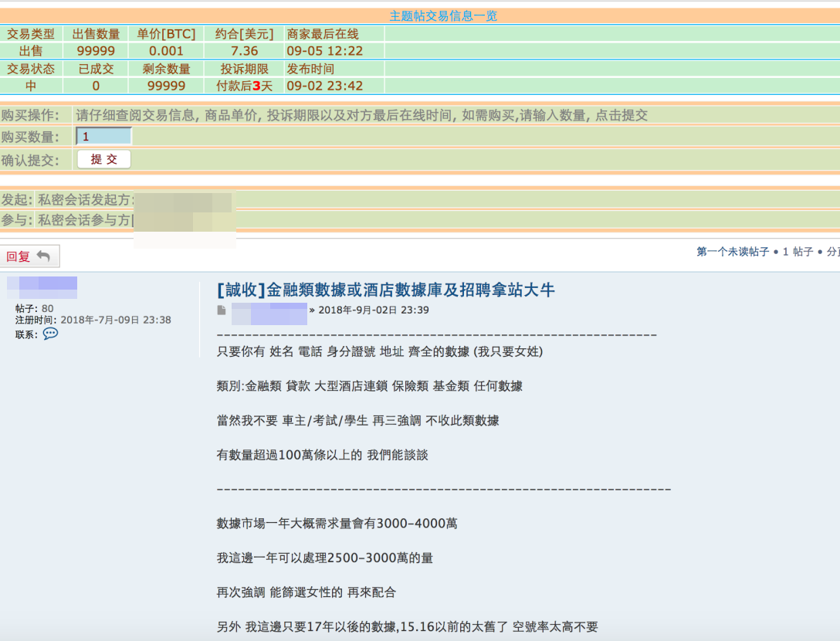The width and height of the screenshot is (840, 641).
Task: Click the 购买数量 quantity input field
Action: click(x=104, y=137)
